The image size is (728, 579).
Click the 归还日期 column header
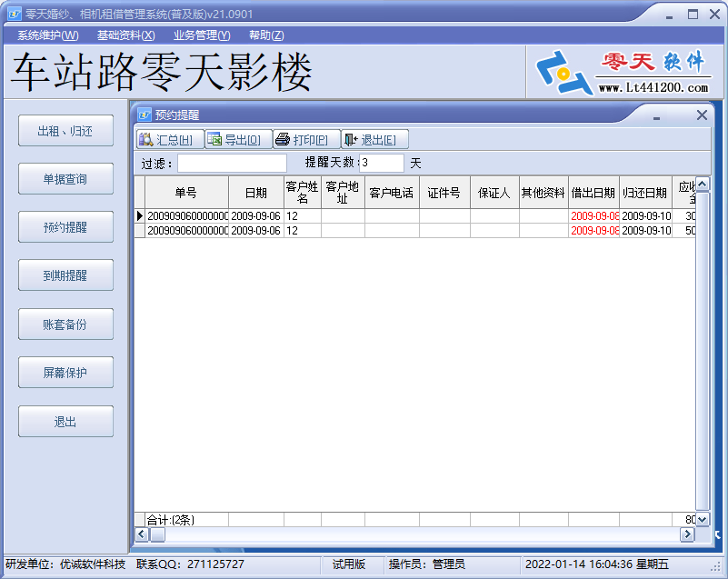pyautogui.click(x=645, y=192)
